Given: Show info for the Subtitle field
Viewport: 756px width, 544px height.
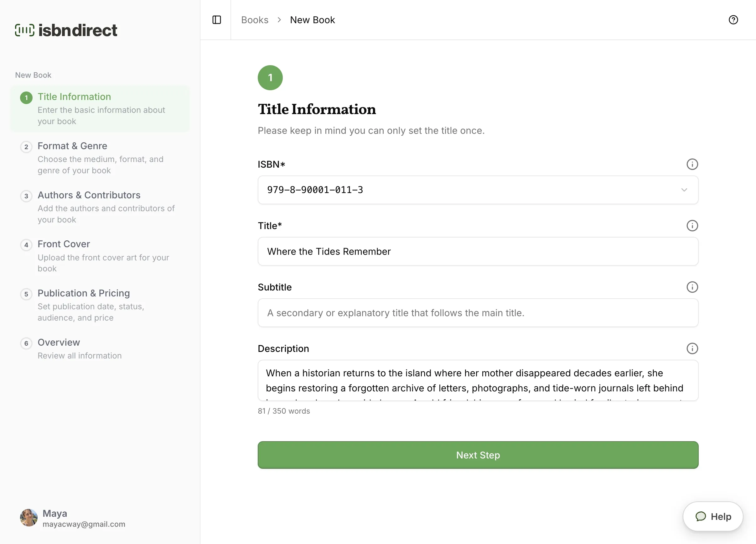Looking at the screenshot, I should (692, 287).
